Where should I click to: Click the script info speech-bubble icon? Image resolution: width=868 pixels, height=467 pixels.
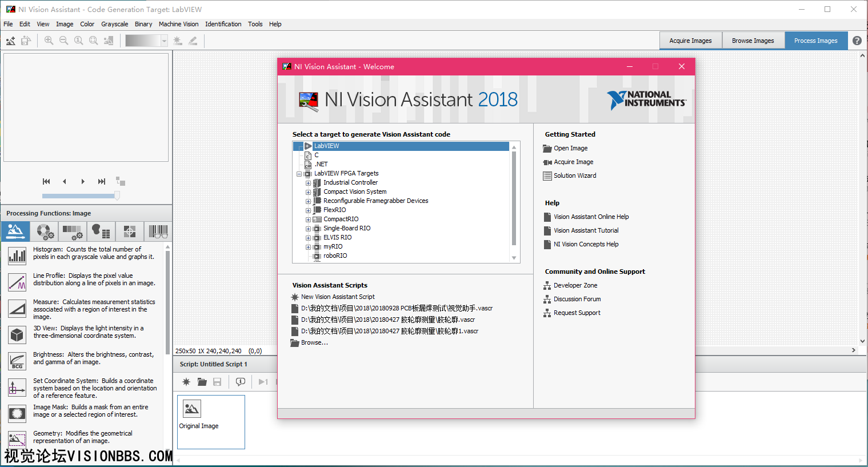click(241, 382)
